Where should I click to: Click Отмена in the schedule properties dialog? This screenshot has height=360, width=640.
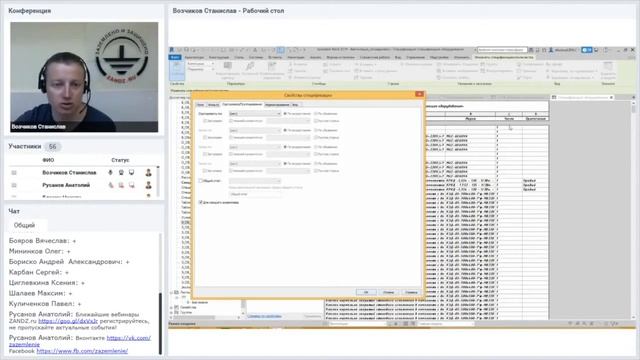pos(388,292)
